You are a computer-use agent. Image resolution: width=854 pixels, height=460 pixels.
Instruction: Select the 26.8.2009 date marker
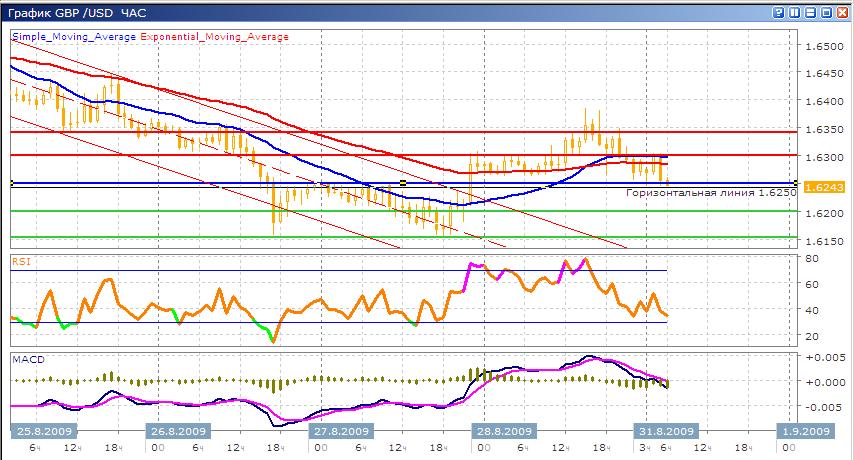pos(178,431)
